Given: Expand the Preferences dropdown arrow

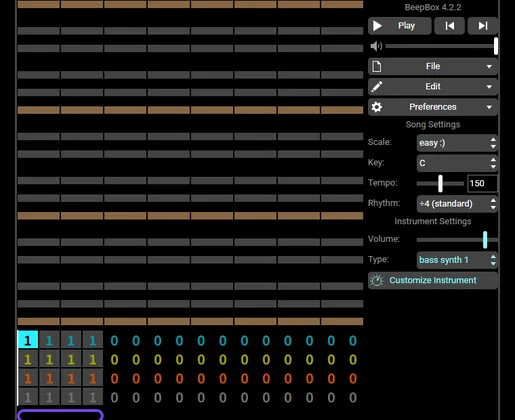Looking at the screenshot, I should coord(489,107).
